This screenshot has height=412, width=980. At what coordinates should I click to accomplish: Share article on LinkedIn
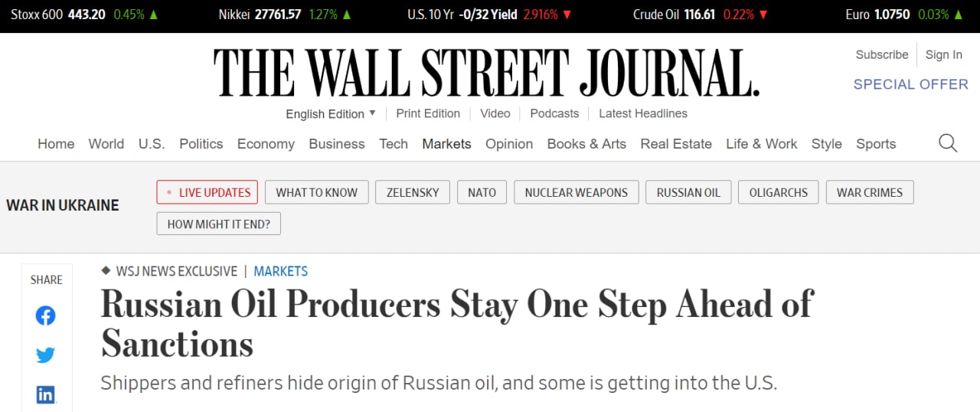[46, 394]
